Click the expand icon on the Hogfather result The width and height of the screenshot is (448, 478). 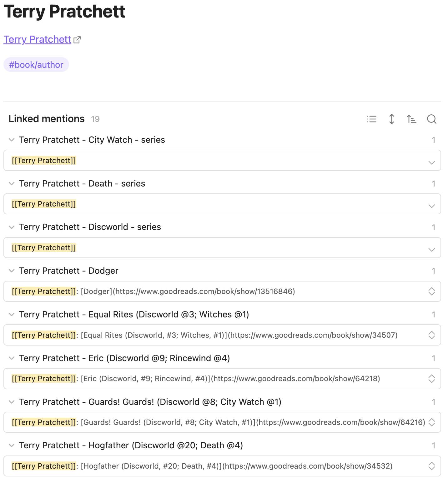(432, 466)
